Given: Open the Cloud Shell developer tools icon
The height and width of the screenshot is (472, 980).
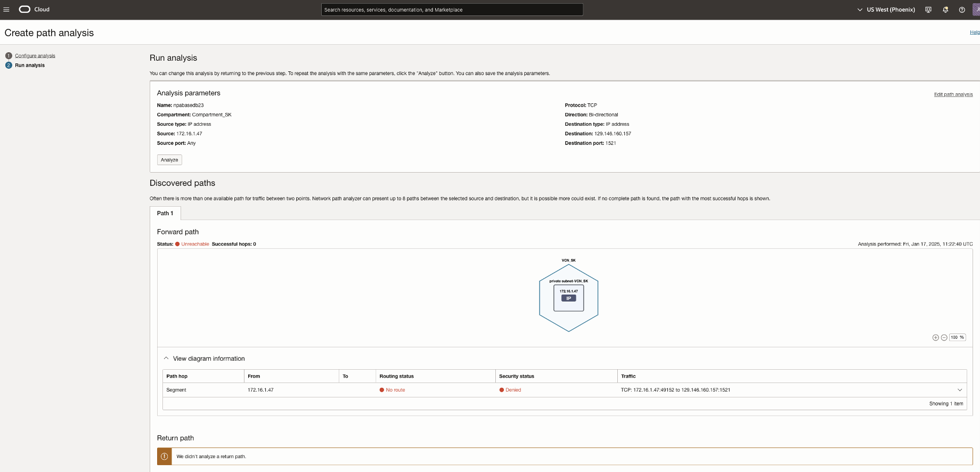Looking at the screenshot, I should click(x=928, y=10).
